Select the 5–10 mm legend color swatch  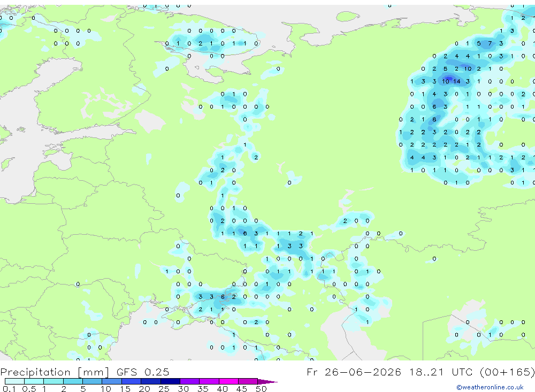pyautogui.click(x=93, y=381)
